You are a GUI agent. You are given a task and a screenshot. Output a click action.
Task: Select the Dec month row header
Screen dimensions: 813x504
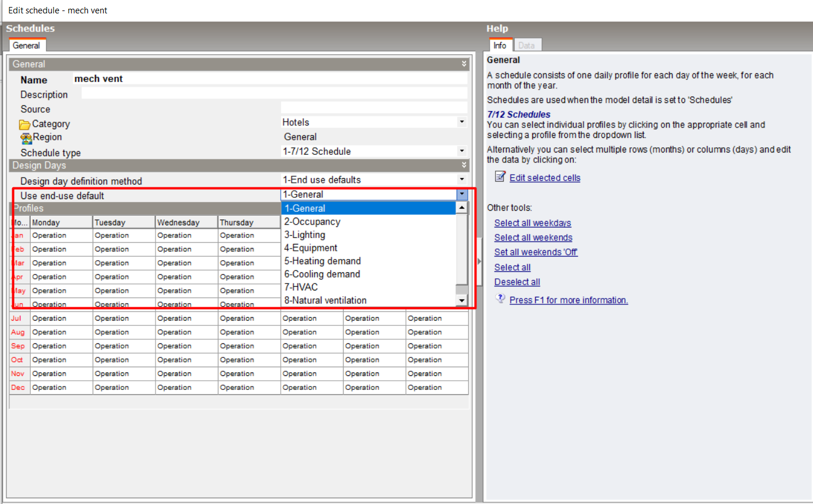coord(20,388)
